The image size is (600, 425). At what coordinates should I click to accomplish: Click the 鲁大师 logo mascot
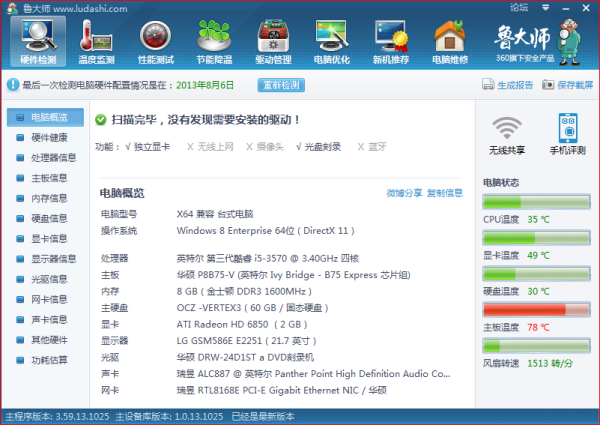pyautogui.click(x=570, y=43)
